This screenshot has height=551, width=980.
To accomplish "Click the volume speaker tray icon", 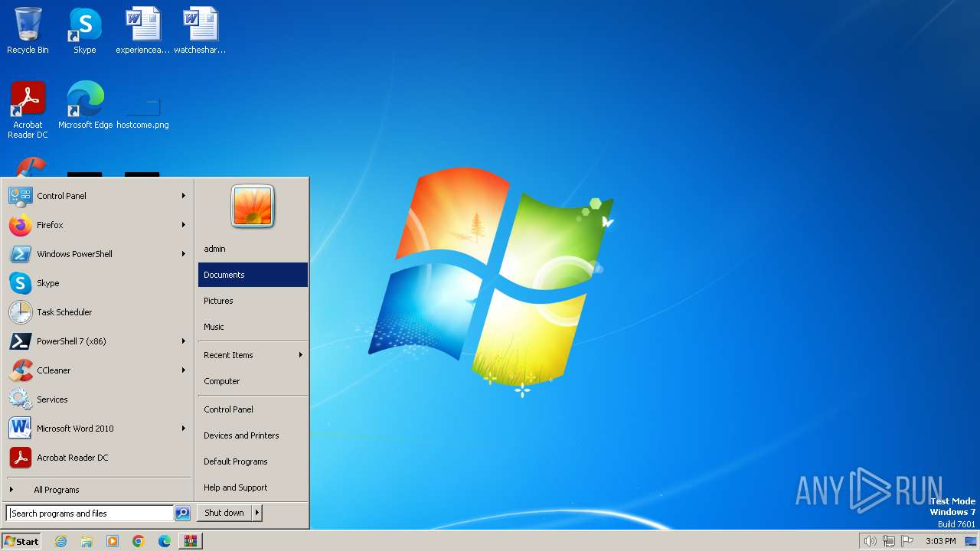I will 870,541.
